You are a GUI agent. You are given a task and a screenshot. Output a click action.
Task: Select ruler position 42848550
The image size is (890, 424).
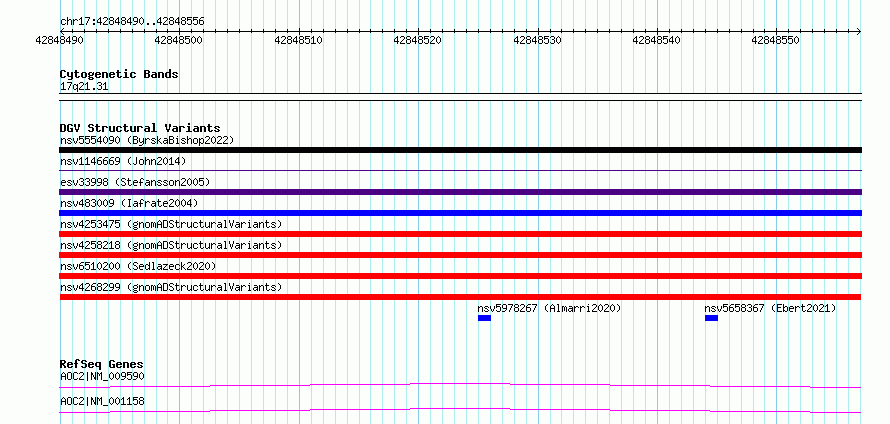(775, 40)
